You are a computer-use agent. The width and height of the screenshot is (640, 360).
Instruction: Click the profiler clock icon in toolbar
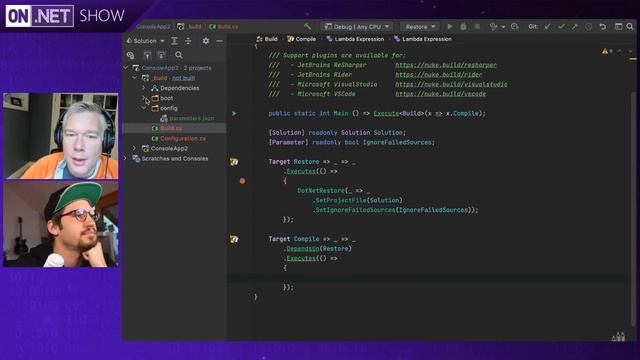click(514, 27)
